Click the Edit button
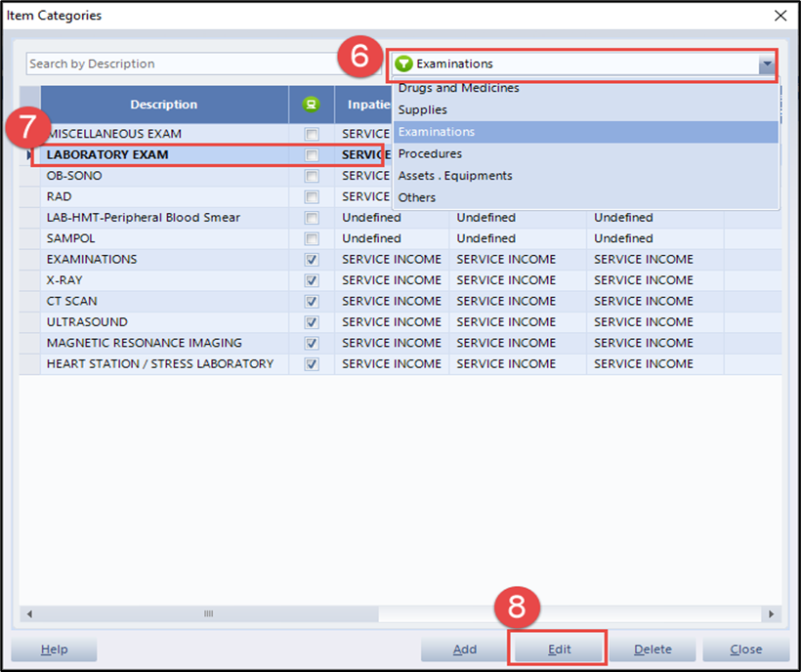Screen dimensions: 801x672 click(x=559, y=650)
